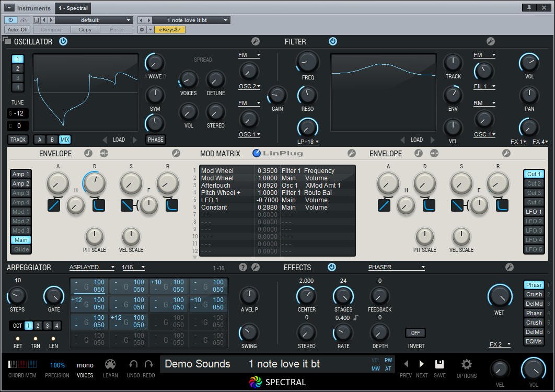
Task: Select waveform MIX mode
Action: [65, 140]
